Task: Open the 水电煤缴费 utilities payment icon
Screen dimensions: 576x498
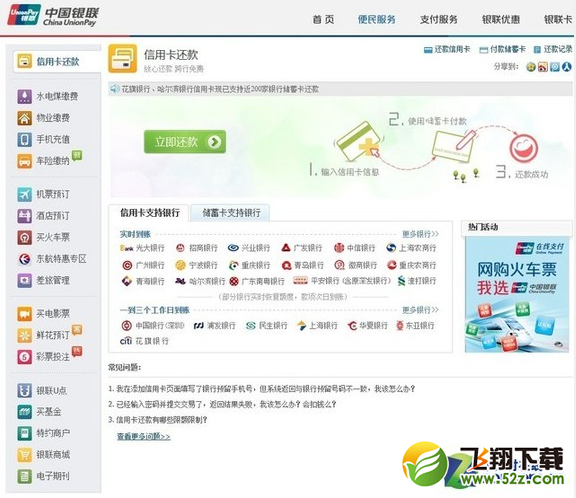Action: pyautogui.click(x=25, y=96)
